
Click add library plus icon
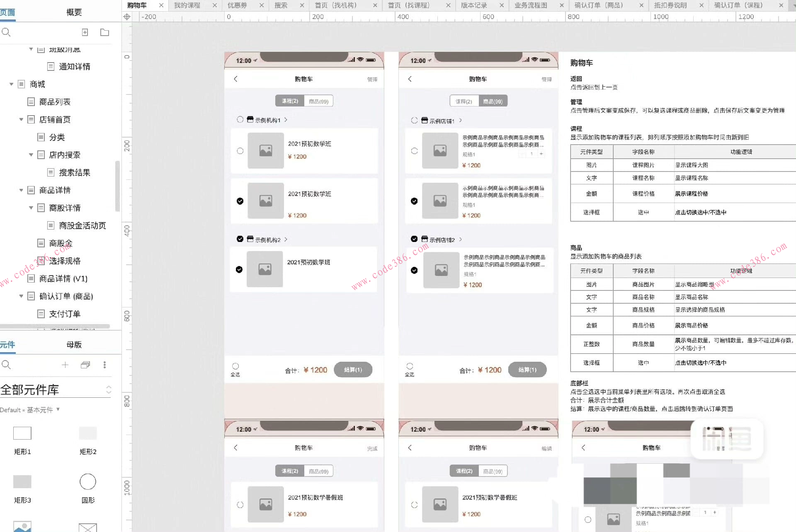pos(65,365)
